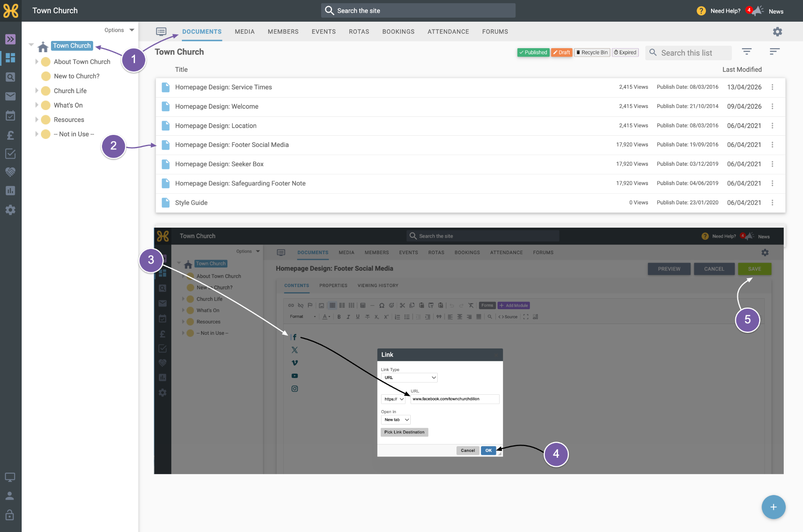Click the blue add plus button
The image size is (803, 532).
773,507
